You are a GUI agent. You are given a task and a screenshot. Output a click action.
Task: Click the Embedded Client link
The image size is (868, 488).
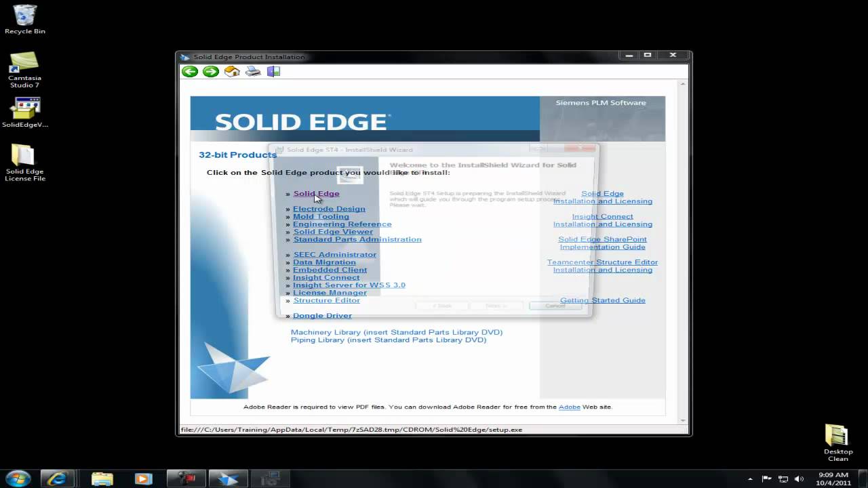[330, 270]
